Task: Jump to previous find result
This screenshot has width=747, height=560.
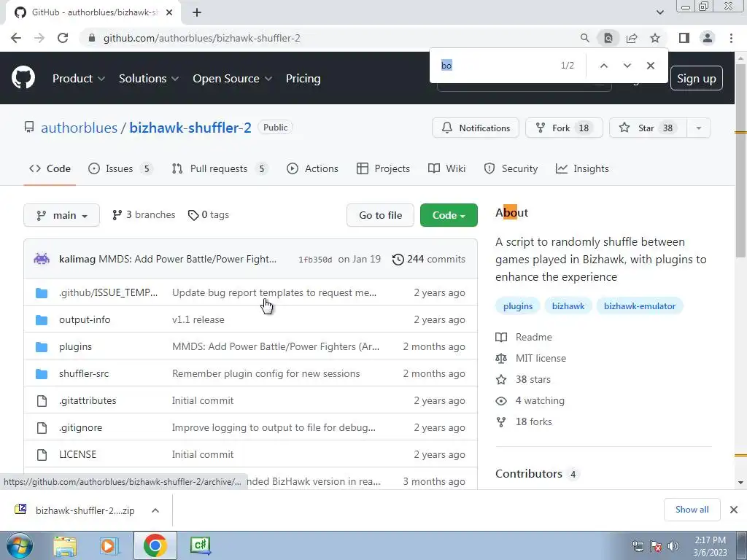Action: [603, 66]
